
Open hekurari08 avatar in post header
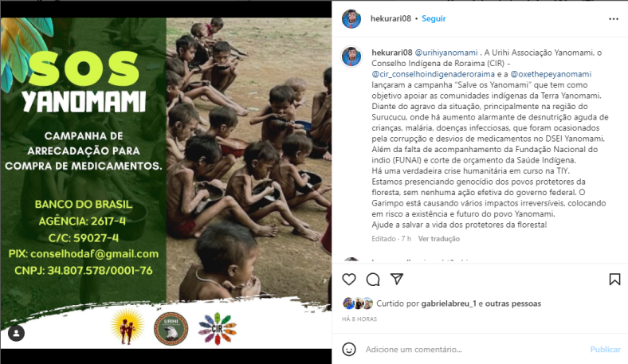click(x=351, y=18)
